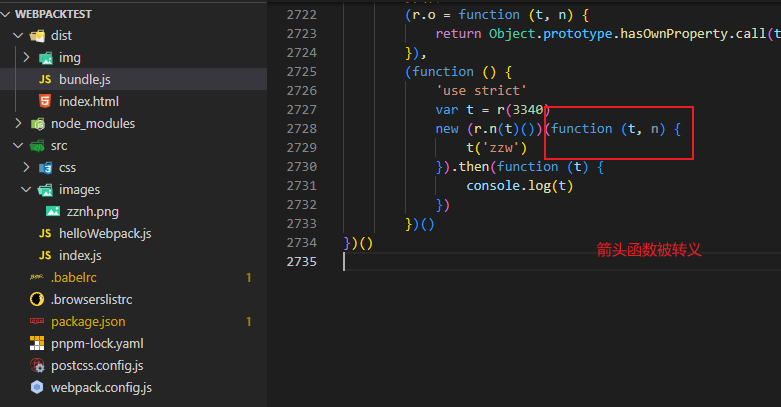Click the 'zzw' string on line 2729

[500, 148]
